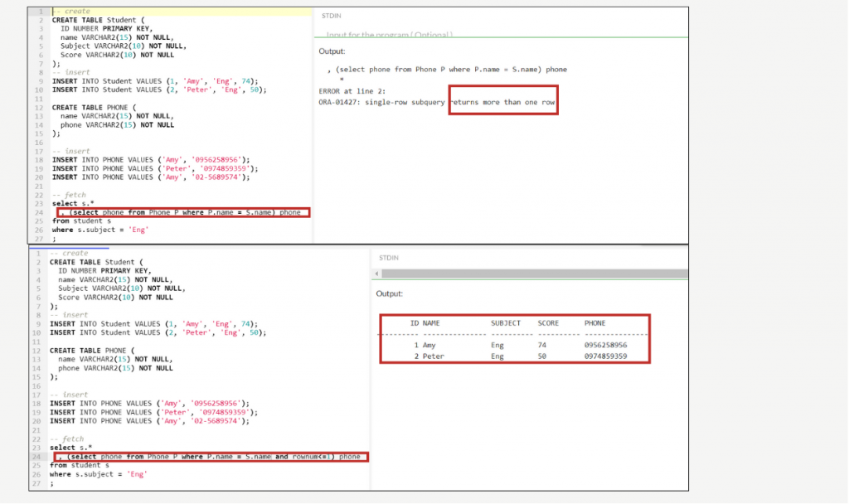The height and width of the screenshot is (504, 849).
Task: Click 'from student s' in the lower editor
Action: 79,465
